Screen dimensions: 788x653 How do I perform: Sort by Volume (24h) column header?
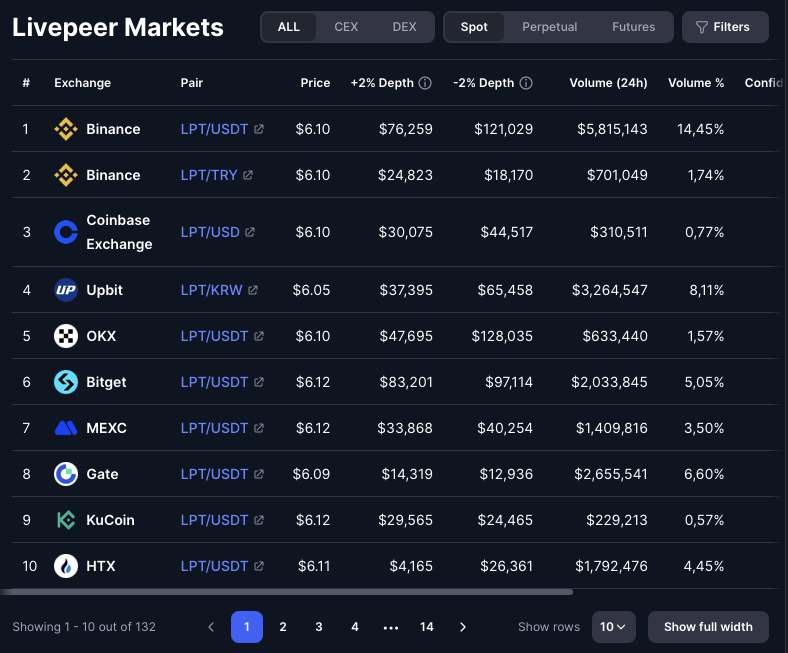pos(608,83)
